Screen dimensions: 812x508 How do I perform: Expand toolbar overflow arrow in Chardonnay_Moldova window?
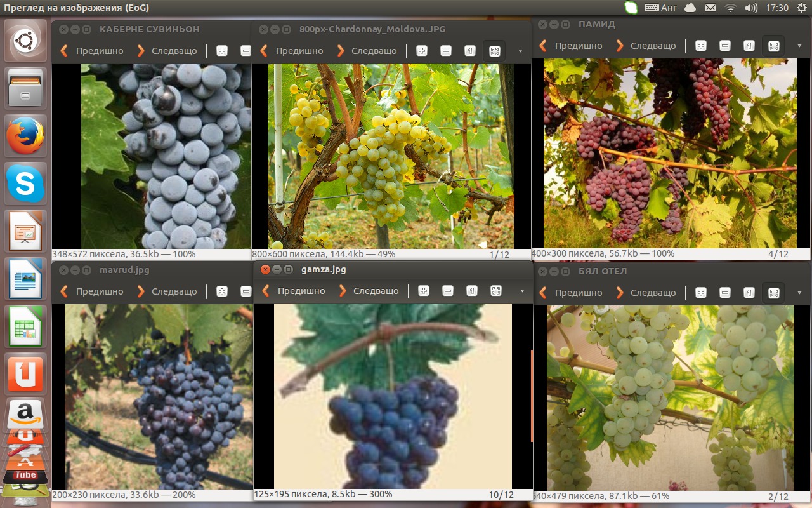pos(520,51)
